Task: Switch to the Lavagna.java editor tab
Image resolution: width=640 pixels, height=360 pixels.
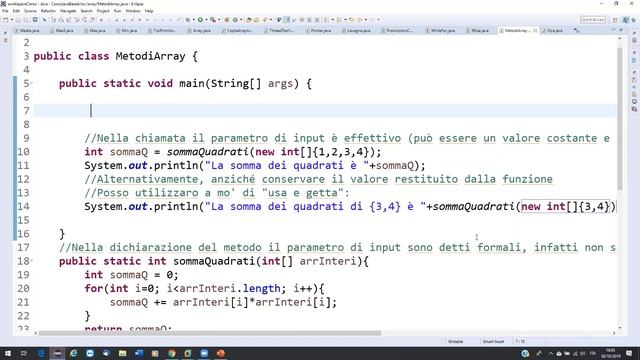Action: point(356,31)
